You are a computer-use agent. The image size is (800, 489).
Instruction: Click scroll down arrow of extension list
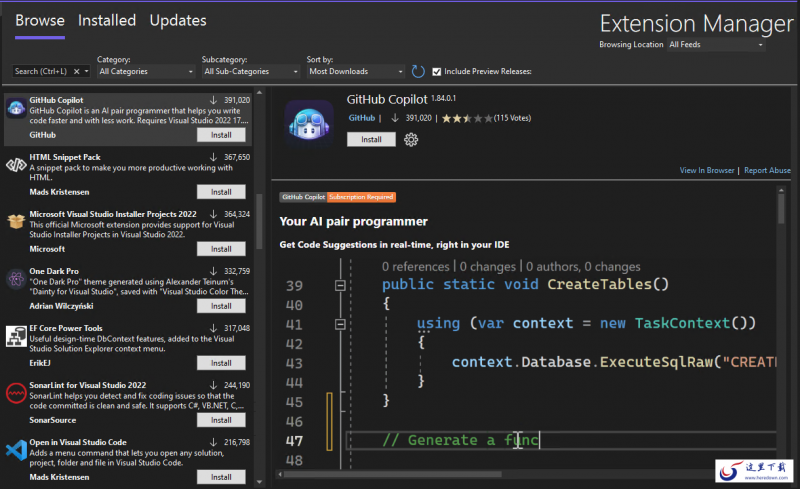click(x=259, y=482)
